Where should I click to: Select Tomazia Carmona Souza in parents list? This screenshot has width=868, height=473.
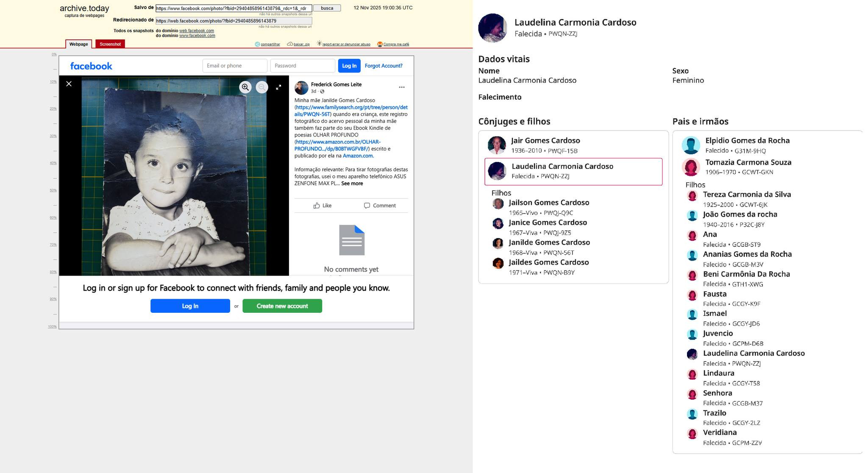pos(748,162)
